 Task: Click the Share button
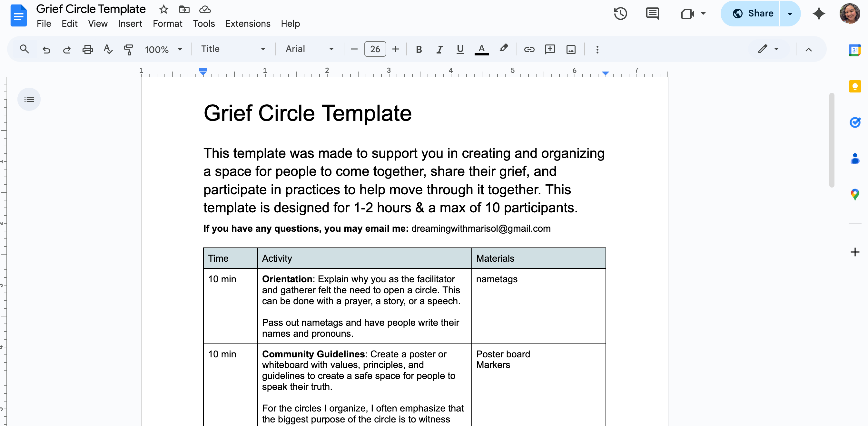(754, 14)
